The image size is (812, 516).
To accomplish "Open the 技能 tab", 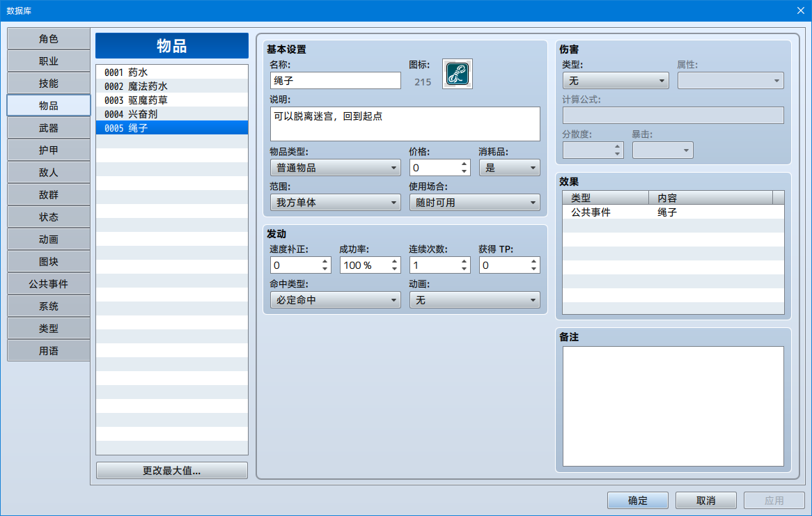I will click(x=49, y=84).
